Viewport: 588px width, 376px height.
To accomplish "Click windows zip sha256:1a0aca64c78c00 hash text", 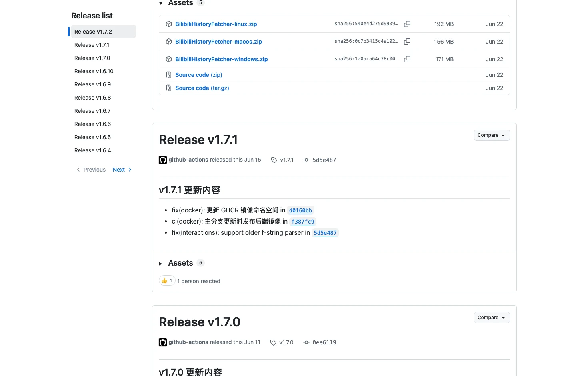I will click(366, 59).
